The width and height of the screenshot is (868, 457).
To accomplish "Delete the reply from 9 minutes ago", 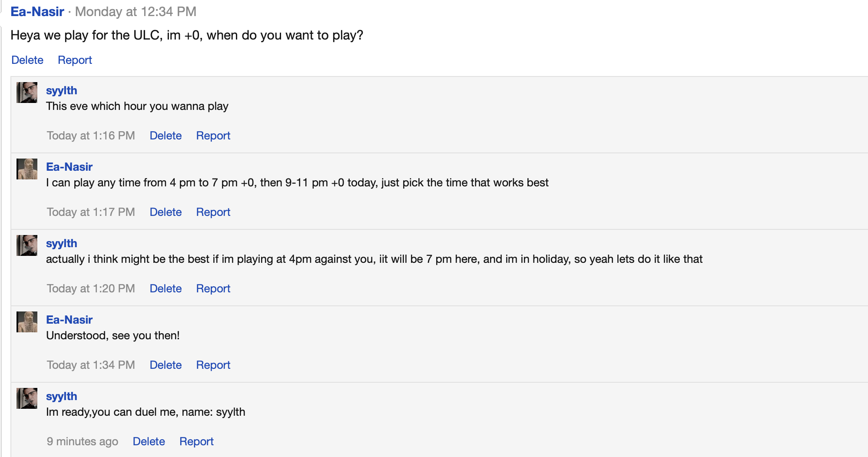I will (149, 441).
